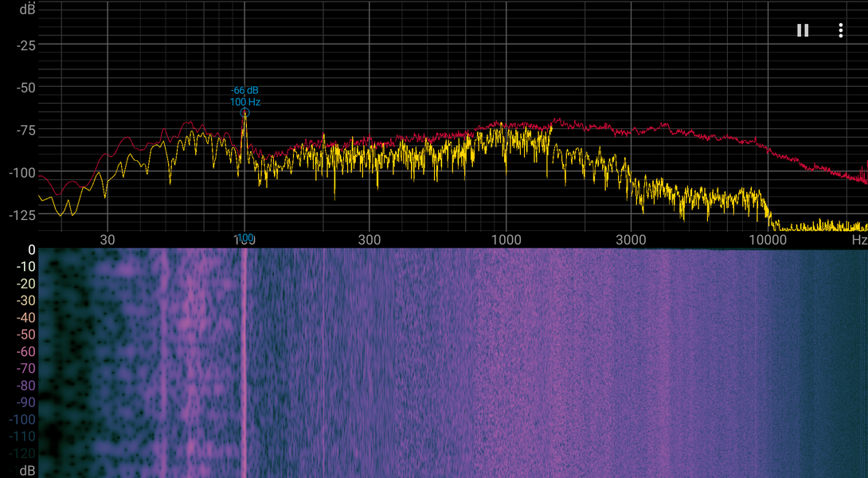This screenshot has height=478, width=868.
Task: Open the three-dot overflow menu
Action: (840, 30)
